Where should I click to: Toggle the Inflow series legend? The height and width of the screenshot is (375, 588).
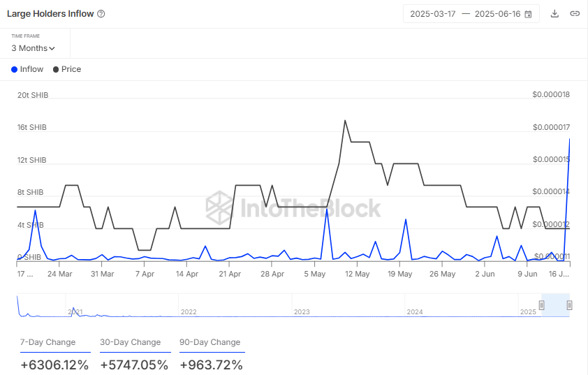coord(27,69)
